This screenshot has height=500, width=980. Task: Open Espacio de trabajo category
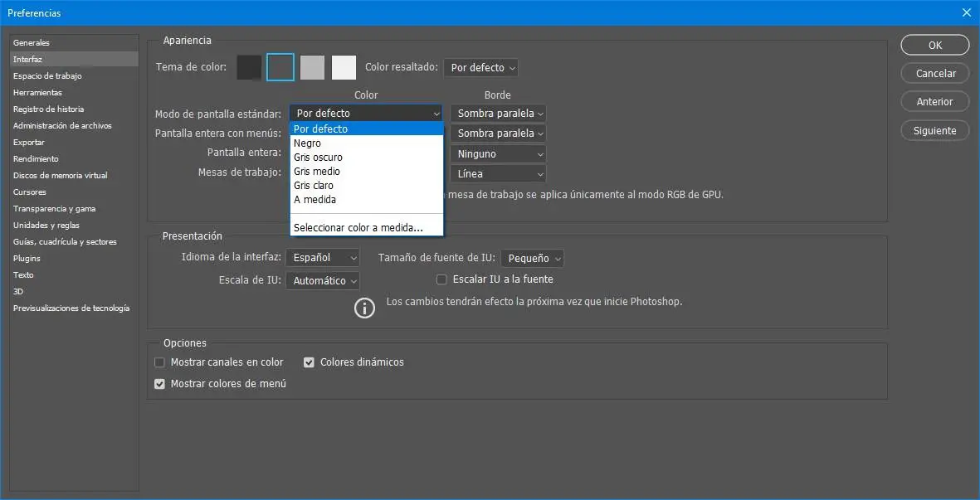click(x=75, y=75)
